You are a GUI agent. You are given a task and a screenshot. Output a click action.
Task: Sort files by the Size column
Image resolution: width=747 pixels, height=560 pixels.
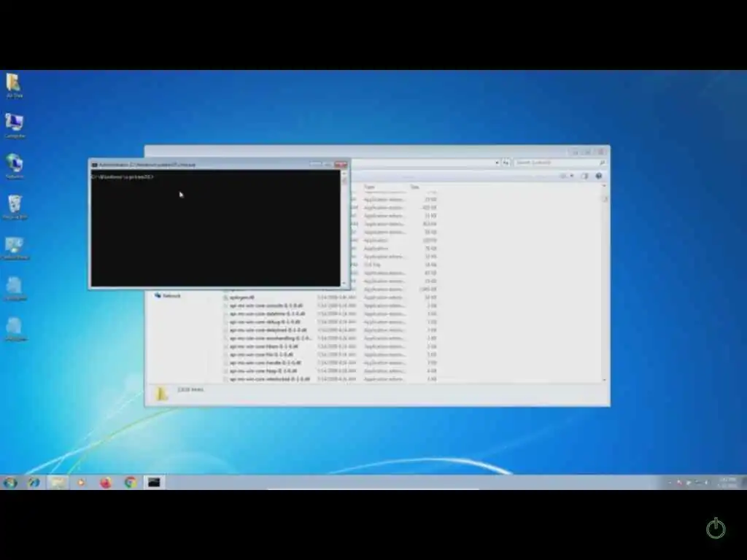click(x=415, y=187)
